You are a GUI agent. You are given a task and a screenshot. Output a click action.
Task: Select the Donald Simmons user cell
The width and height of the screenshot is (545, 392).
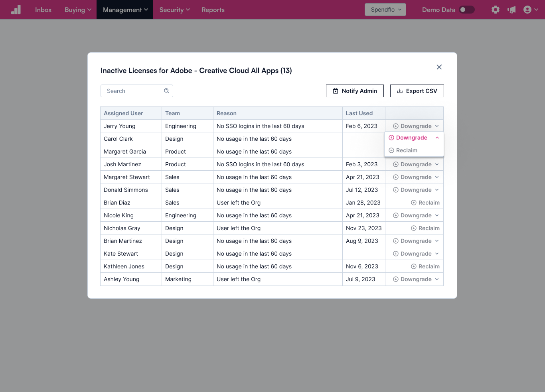(x=131, y=190)
